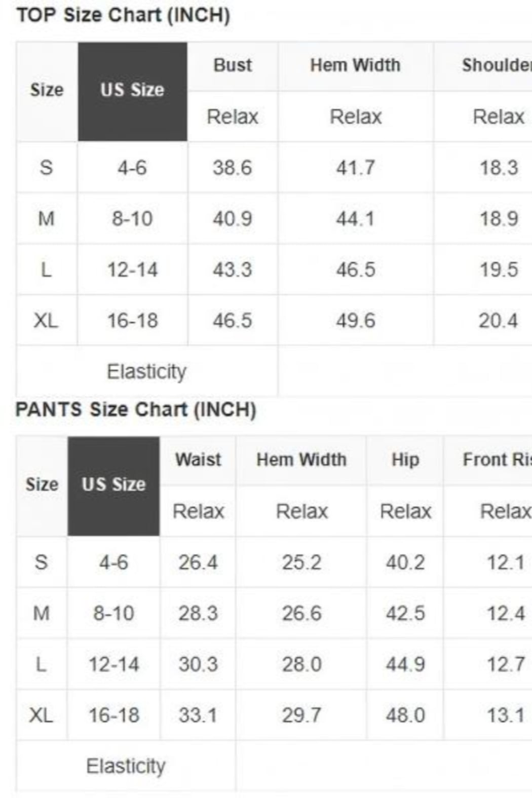Click shoulder value 20.4 for size XL
The image size is (532, 798).
click(499, 321)
